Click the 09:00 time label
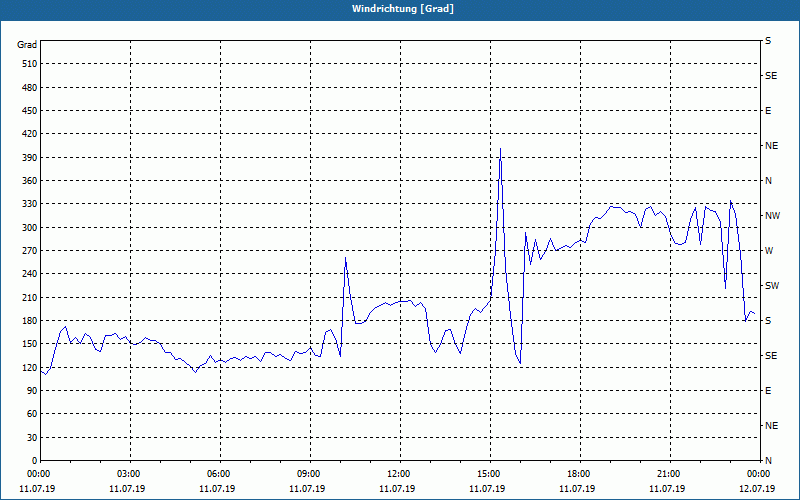Screen dimensions: 800x500 [x=309, y=474]
